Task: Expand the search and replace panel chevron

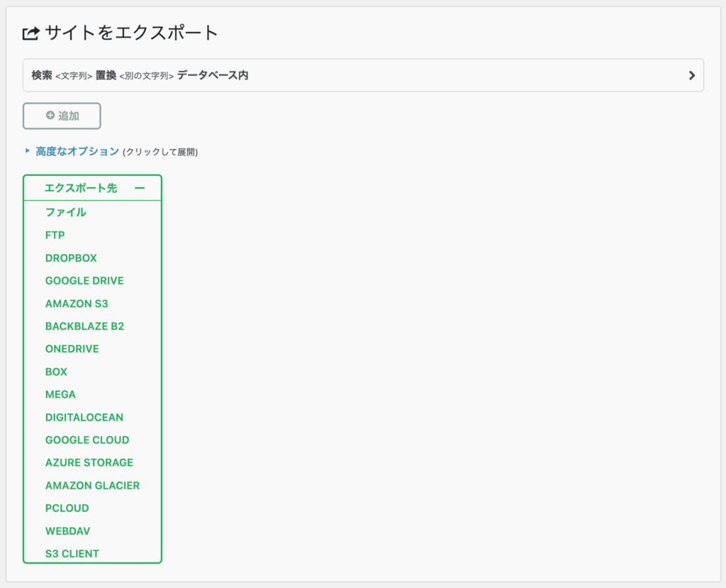Action: 692,75
